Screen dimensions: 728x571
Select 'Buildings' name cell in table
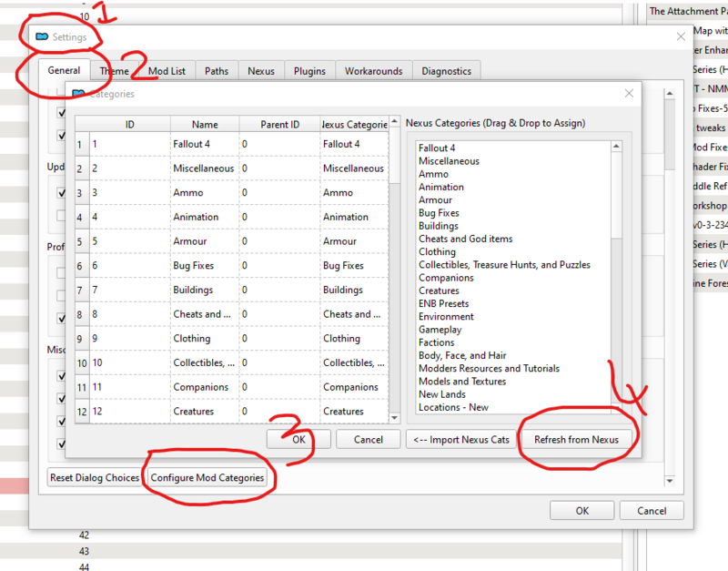pos(205,290)
